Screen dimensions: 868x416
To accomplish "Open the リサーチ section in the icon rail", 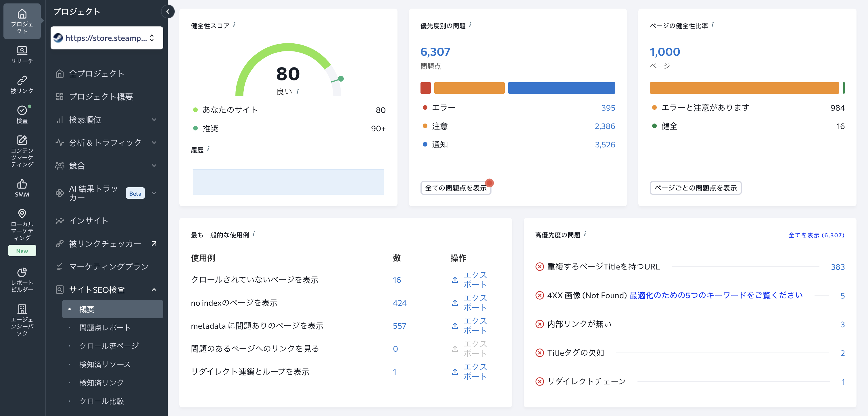I will coord(22,55).
